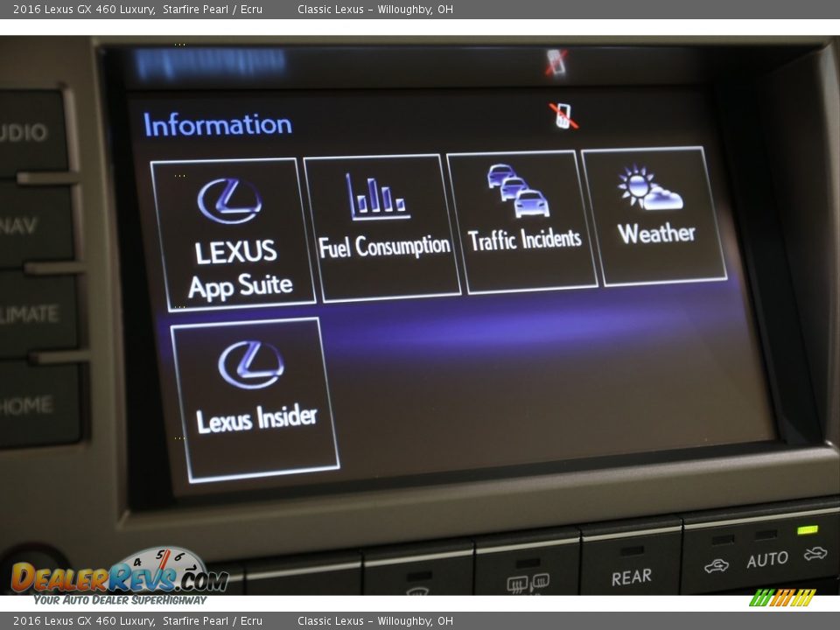840x630 pixels.
Task: Tap the Lexus logo in Lexus Insider
Action: coord(251,364)
